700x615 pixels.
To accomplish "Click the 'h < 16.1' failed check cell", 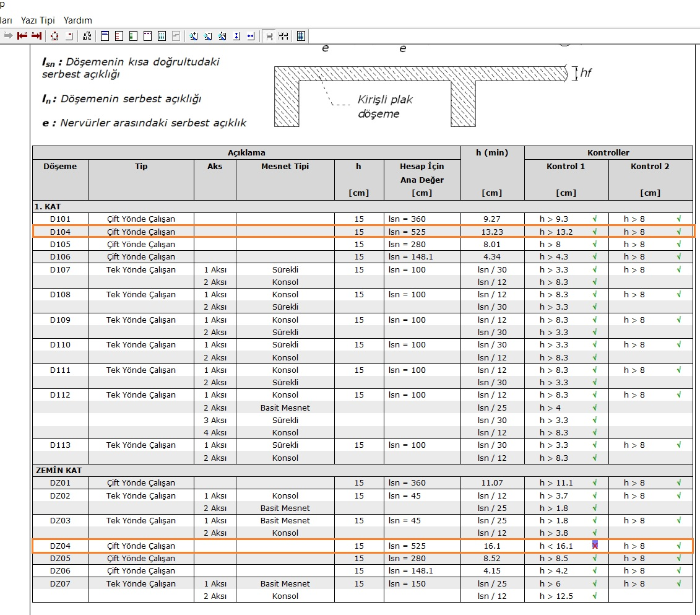I will pos(566,546).
